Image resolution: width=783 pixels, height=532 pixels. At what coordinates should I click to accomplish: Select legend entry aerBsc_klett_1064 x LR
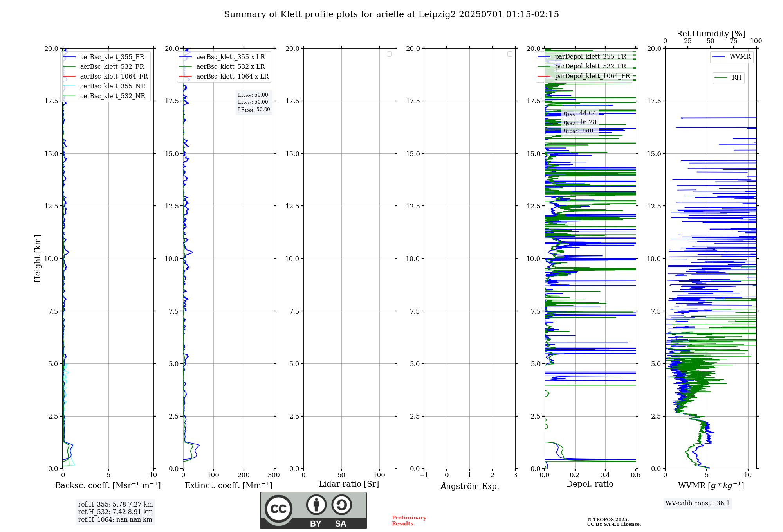(x=224, y=77)
